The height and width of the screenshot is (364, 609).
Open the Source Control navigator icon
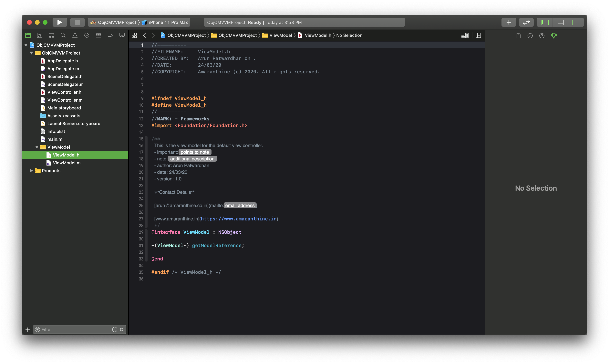point(39,35)
